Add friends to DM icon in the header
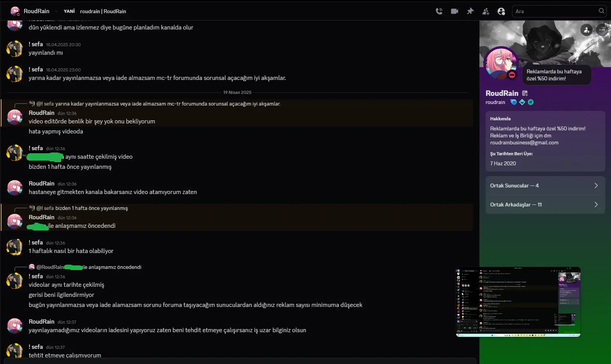This screenshot has height=364, width=611. (x=486, y=11)
